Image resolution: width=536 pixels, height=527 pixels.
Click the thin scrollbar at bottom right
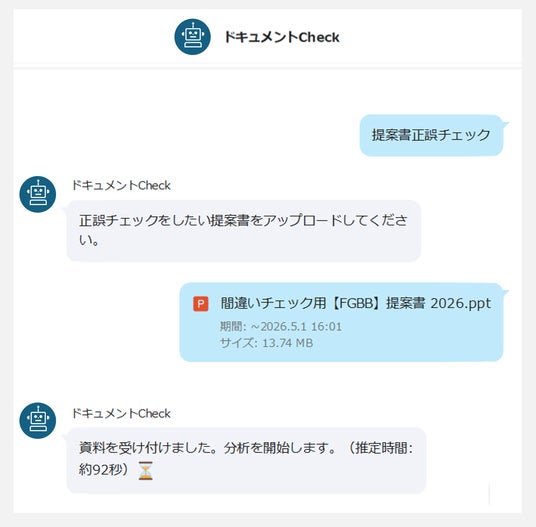[490, 494]
